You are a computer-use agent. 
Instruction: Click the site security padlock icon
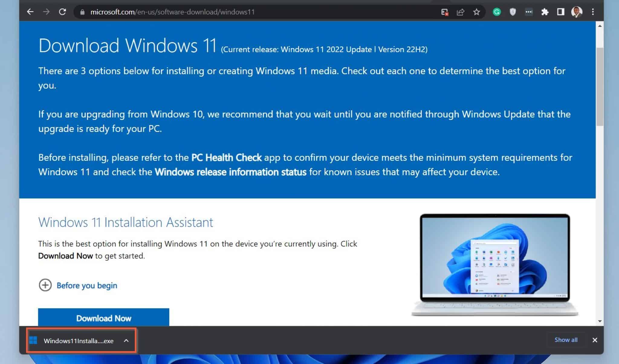tap(82, 12)
